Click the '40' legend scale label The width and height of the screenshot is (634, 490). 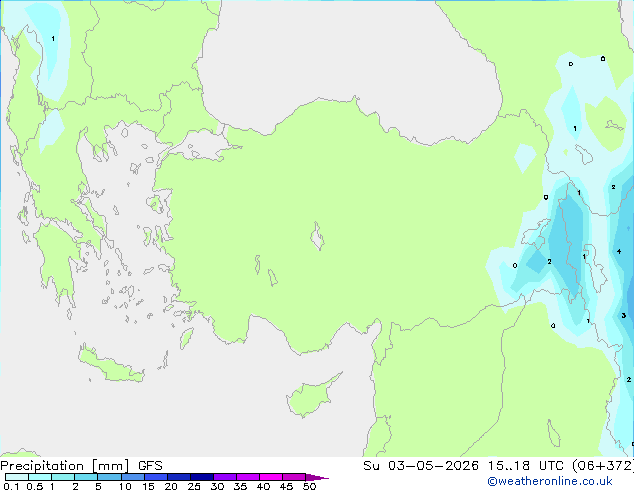coord(263,486)
